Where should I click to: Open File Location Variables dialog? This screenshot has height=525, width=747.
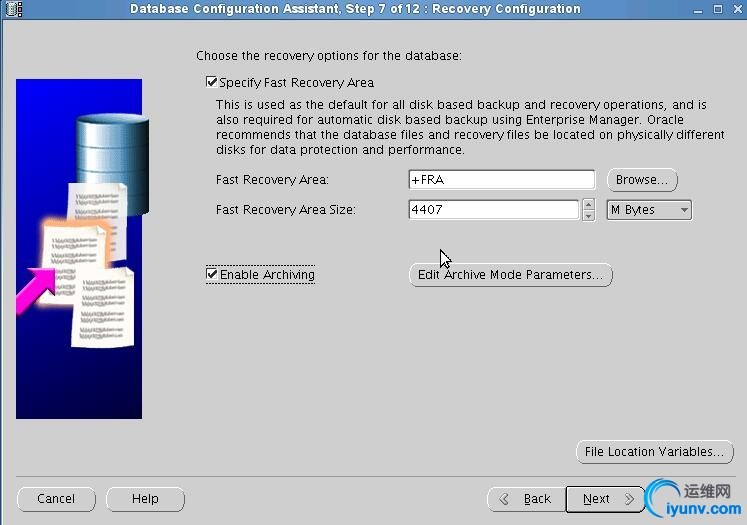click(655, 452)
